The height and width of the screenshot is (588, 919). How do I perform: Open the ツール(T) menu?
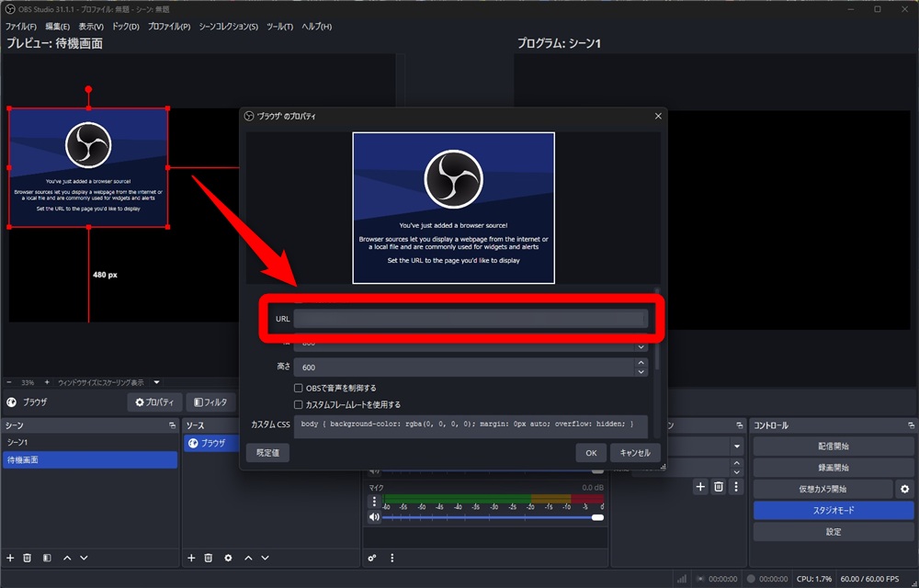(279, 27)
